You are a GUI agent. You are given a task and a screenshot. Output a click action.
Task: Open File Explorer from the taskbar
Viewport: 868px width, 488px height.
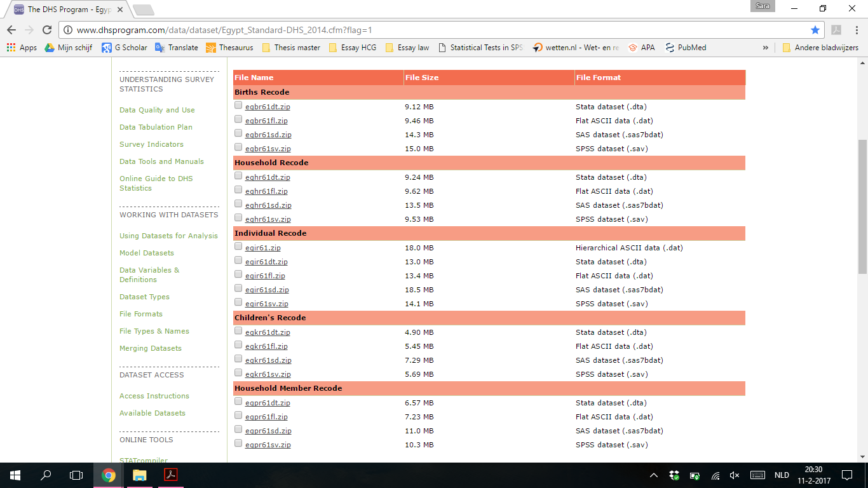139,475
